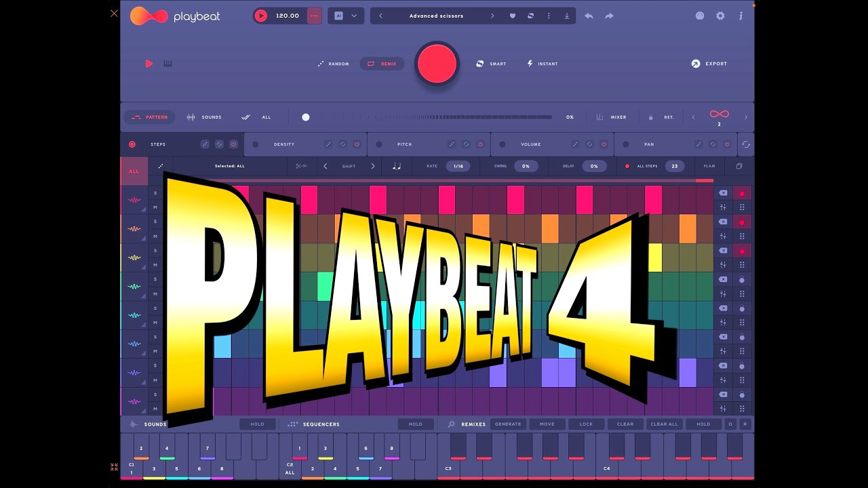Undo the last action
The height and width of the screenshot is (488, 868).
point(589,16)
